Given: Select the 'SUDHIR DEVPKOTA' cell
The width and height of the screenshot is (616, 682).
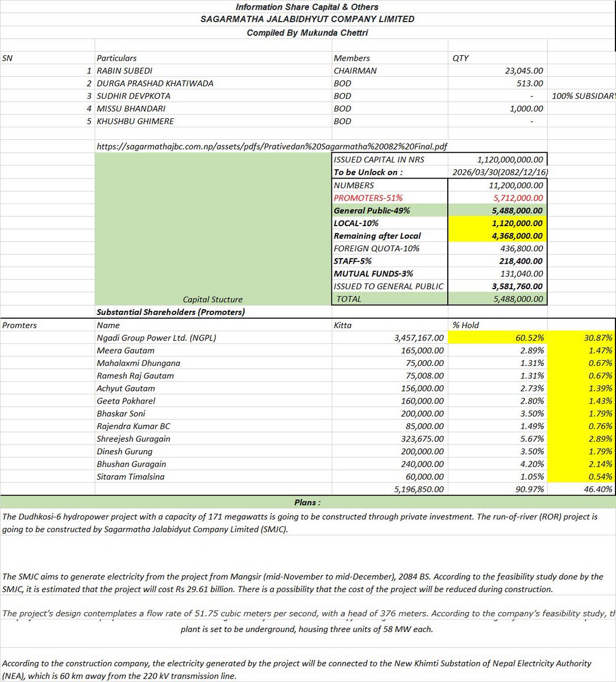Looking at the screenshot, I should tap(213, 96).
